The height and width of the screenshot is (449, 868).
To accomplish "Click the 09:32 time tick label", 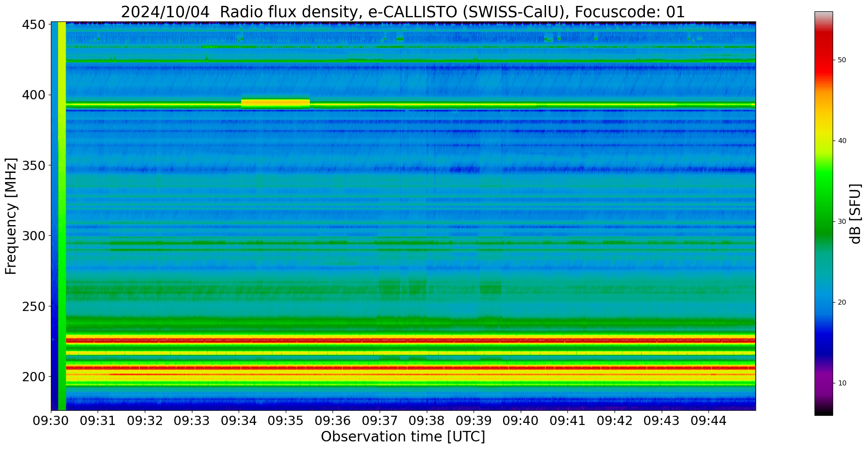I will pyautogui.click(x=145, y=421).
